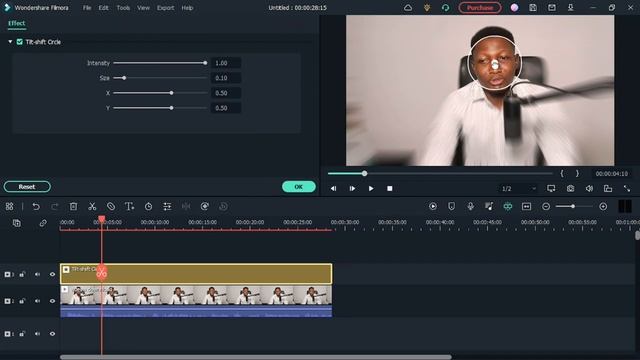Record voiceover with the microphone icon
The height and width of the screenshot is (360, 640).
tap(471, 207)
